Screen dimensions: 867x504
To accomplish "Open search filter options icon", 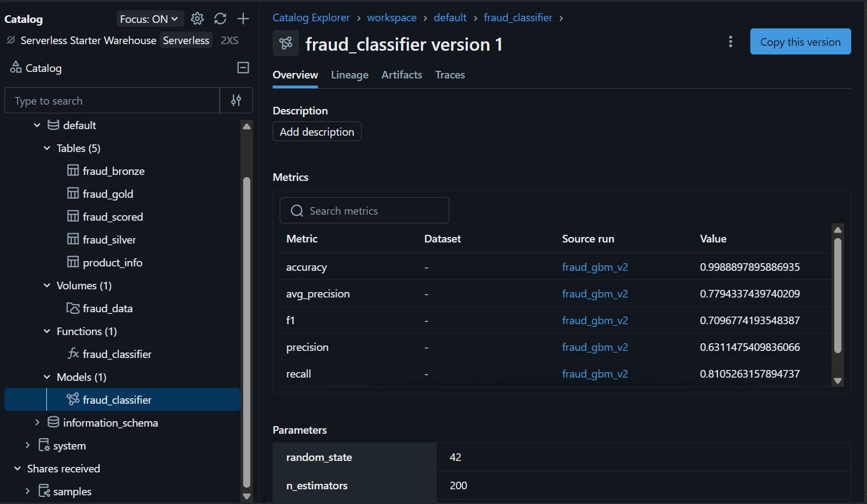I will 236,100.
